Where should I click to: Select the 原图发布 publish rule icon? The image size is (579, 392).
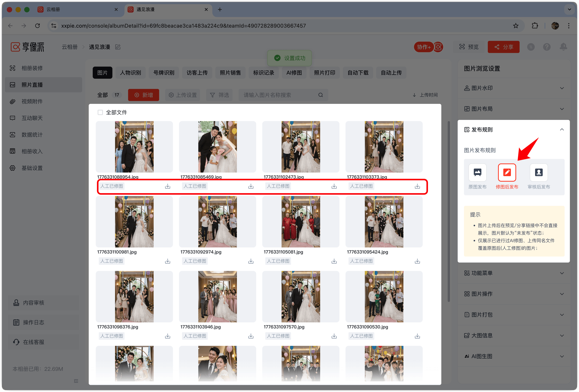pos(477,172)
